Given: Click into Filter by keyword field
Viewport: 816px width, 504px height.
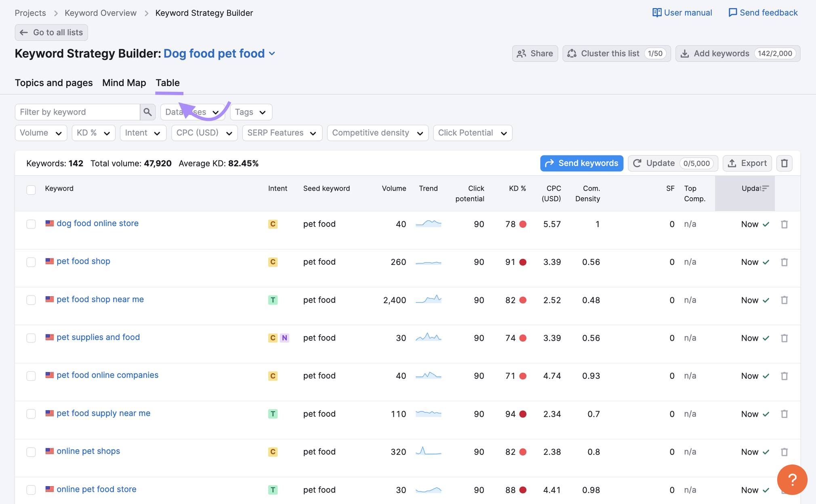Looking at the screenshot, I should pos(78,112).
